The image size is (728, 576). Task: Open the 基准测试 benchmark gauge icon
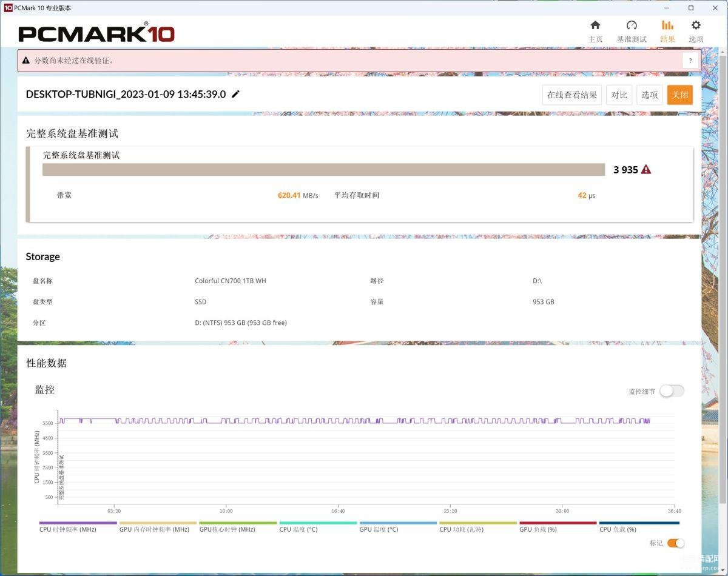(632, 25)
